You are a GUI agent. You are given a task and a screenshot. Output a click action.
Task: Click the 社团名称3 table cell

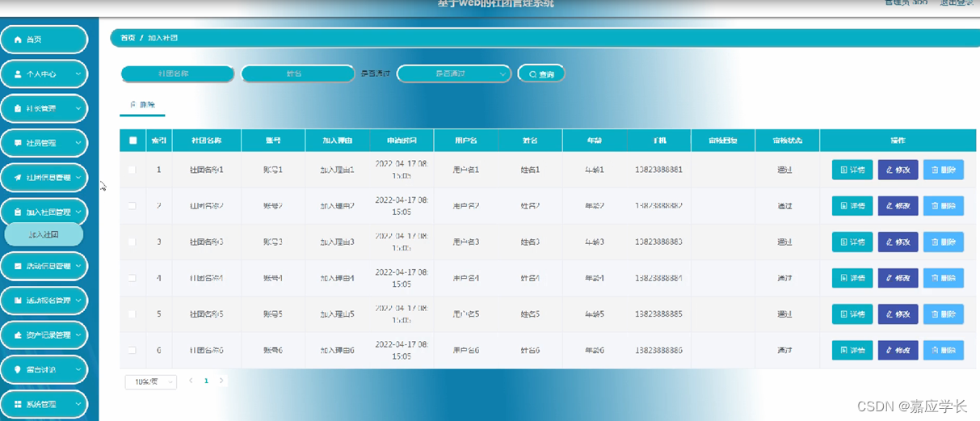coord(206,242)
